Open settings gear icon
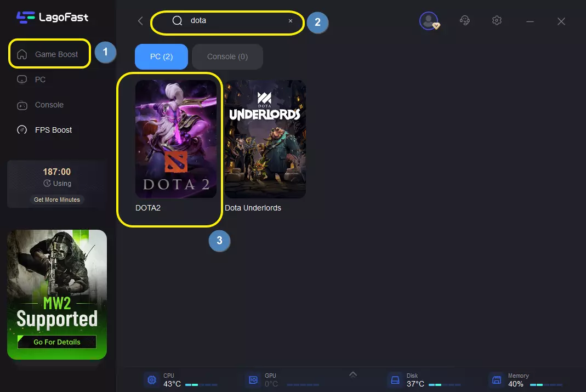The width and height of the screenshot is (586, 392). click(497, 21)
